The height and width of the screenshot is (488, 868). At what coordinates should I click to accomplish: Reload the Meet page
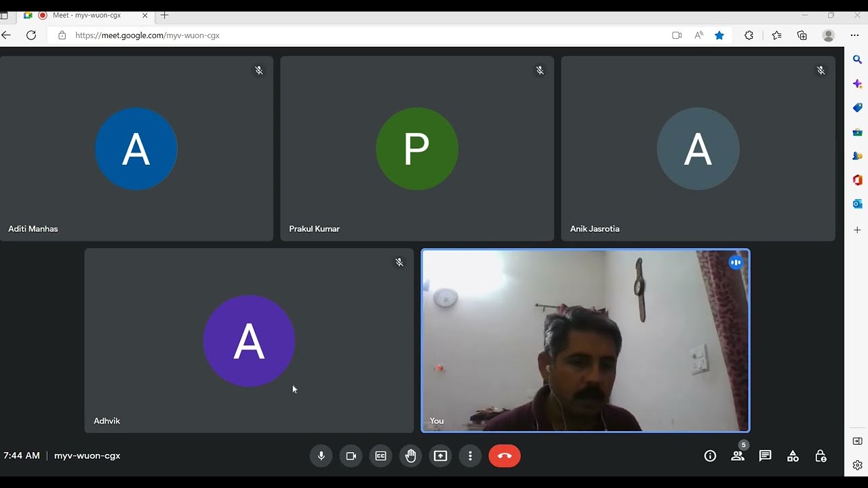point(31,35)
